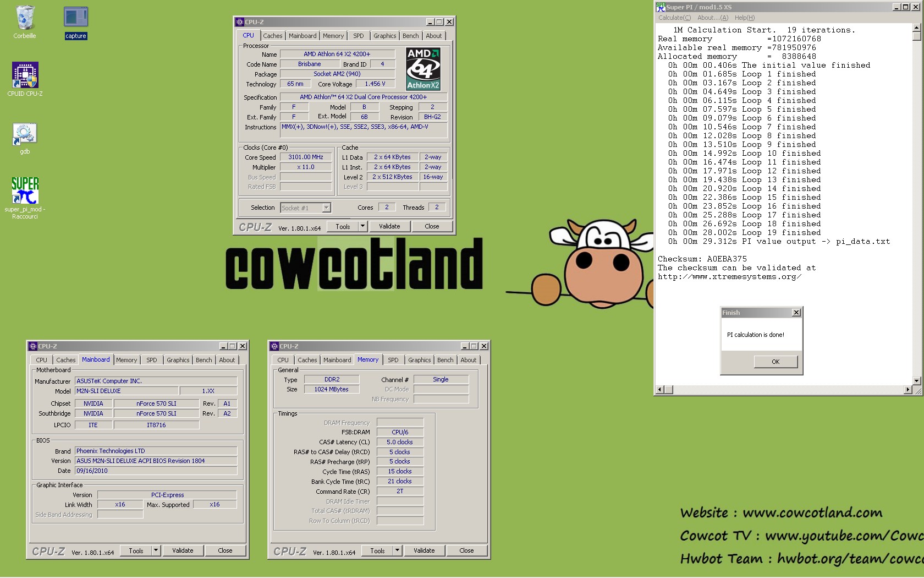Click Close button in the Mainboard CPU-Z window

coord(225,550)
